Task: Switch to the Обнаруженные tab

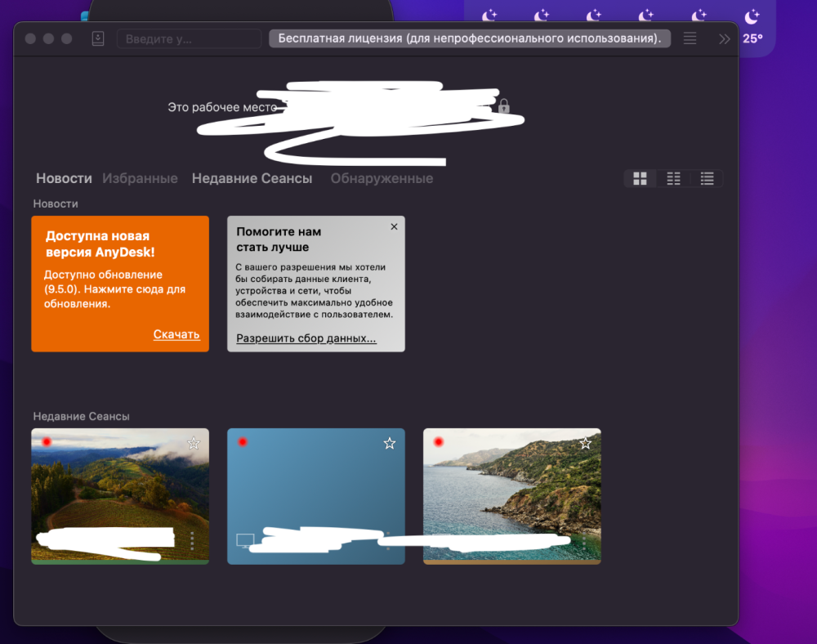Action: [x=382, y=178]
